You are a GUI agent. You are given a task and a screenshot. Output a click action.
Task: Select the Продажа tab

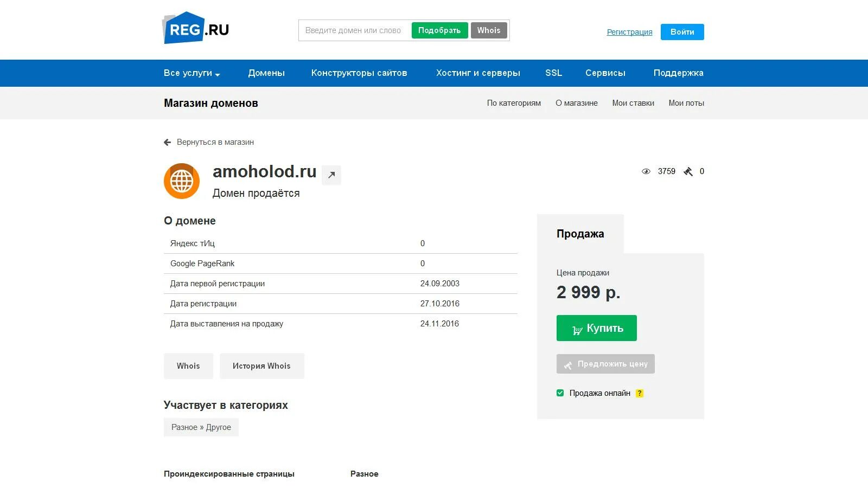tap(580, 234)
